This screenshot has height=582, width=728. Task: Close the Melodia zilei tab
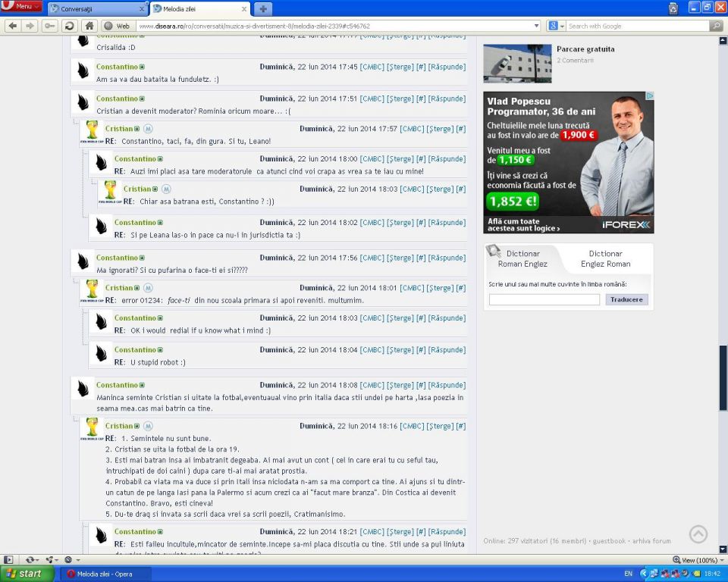pos(244,9)
